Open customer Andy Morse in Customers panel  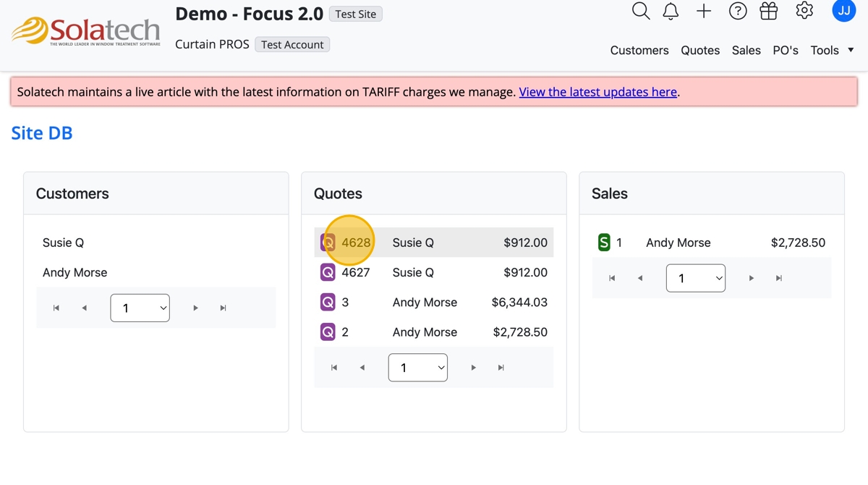(x=75, y=273)
